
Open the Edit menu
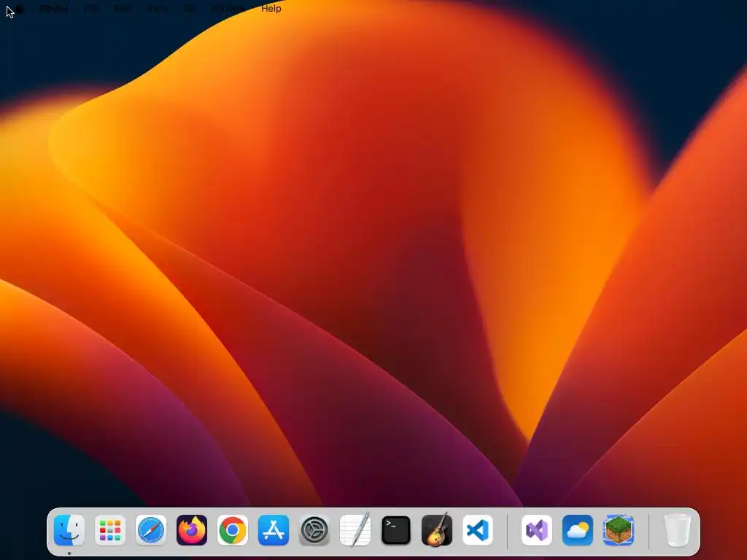pos(123,9)
